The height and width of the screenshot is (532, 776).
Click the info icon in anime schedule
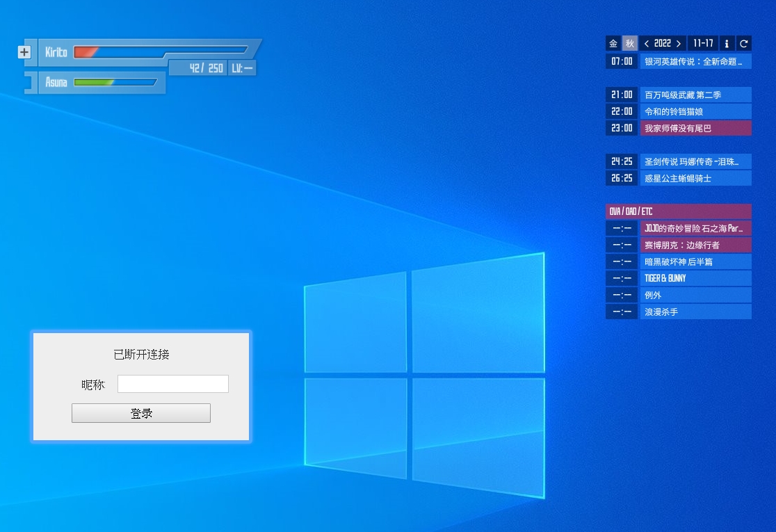pyautogui.click(x=727, y=44)
